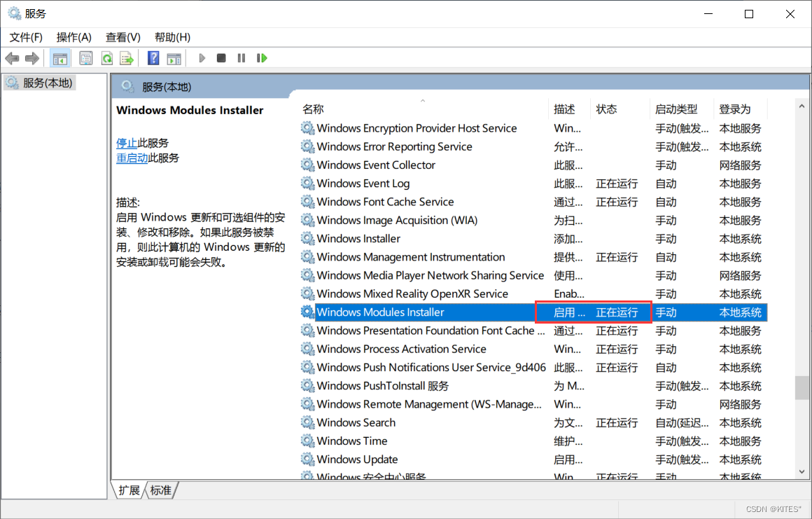The width and height of the screenshot is (812, 519).
Task: Click the gear icon beside Windows Event Log
Action: pos(307,184)
